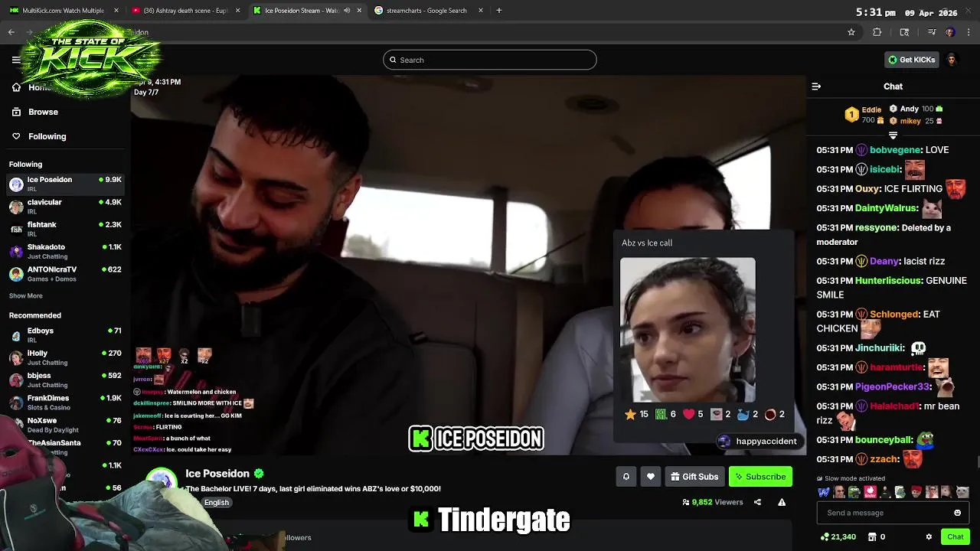Open a new browser tab
980x551 pixels.
(499, 11)
